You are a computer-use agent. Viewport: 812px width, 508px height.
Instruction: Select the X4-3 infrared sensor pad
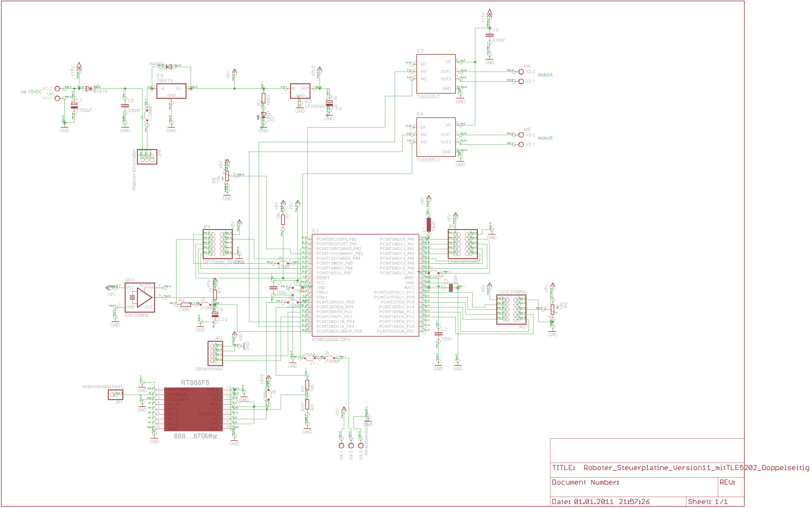pos(361,445)
